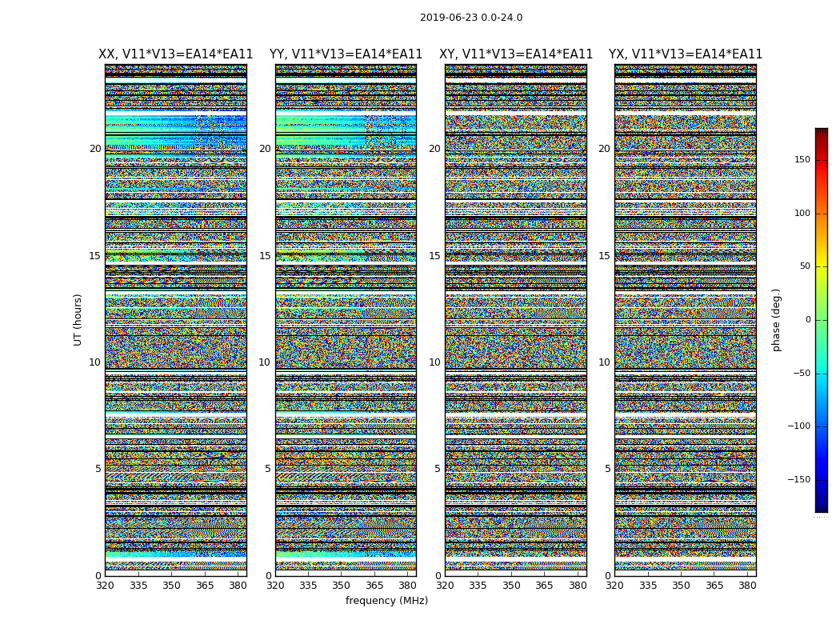Click the 380 frequency tick under the YX panel
840x640 pixels.
[x=747, y=586]
